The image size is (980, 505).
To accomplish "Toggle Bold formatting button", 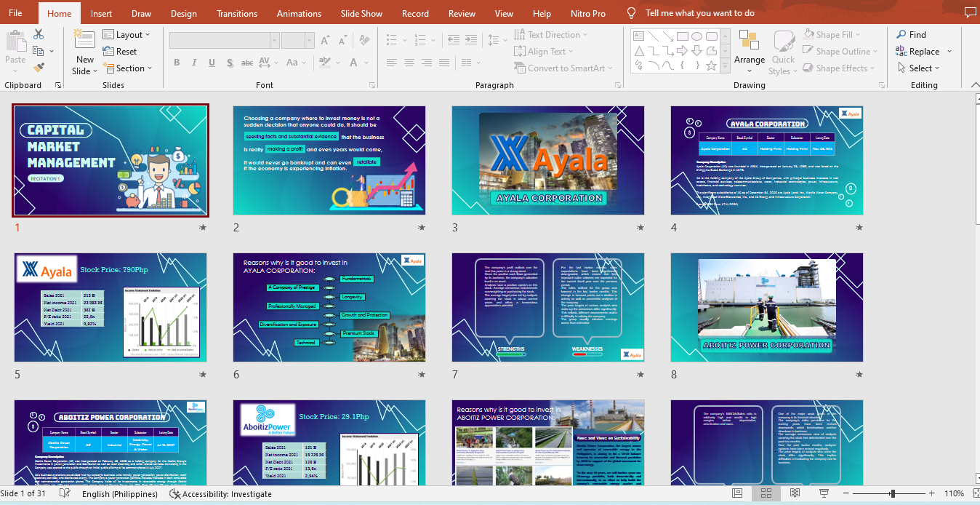I will click(177, 63).
